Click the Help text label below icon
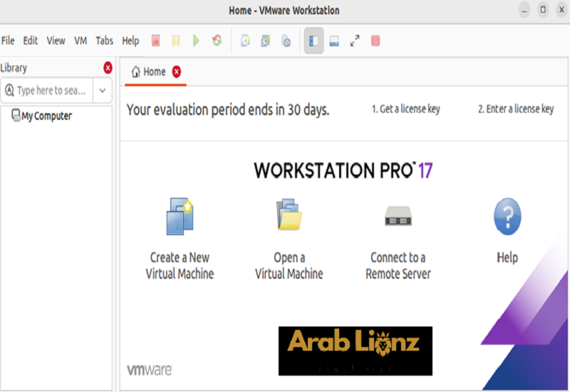 (x=507, y=257)
